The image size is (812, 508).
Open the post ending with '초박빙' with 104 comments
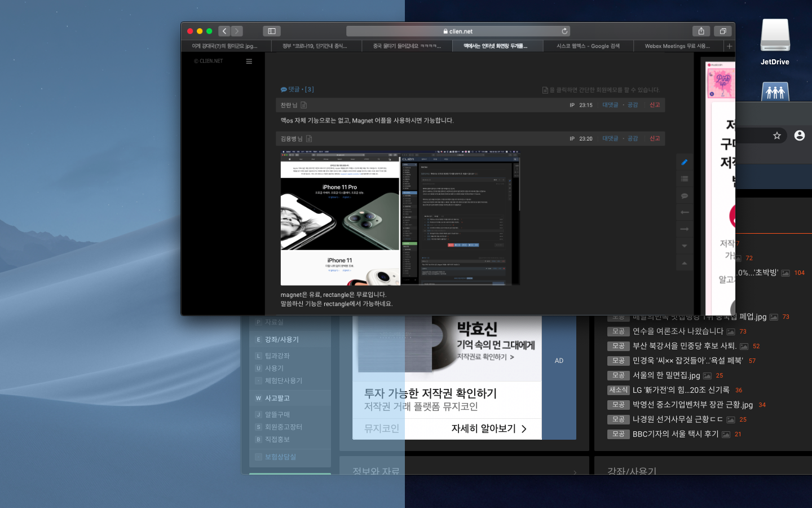757,273
